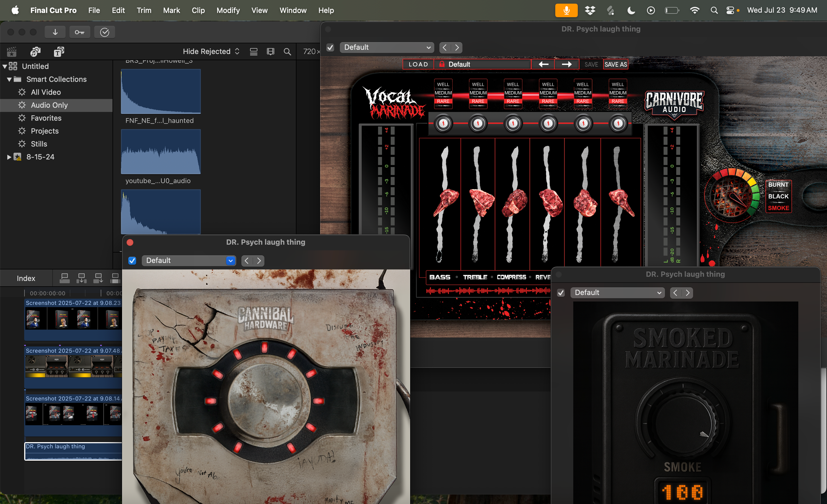
Task: Open the Dropbox menu bar icon
Action: click(x=590, y=10)
